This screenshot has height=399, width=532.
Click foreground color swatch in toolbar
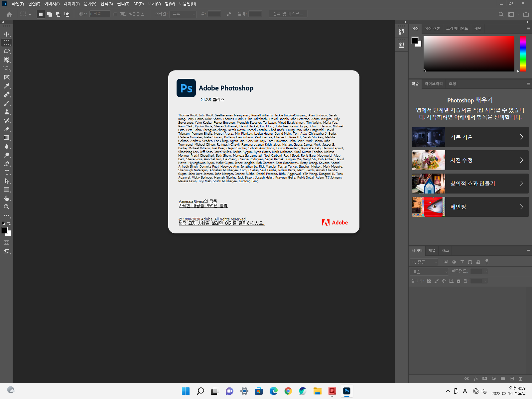coord(5,230)
